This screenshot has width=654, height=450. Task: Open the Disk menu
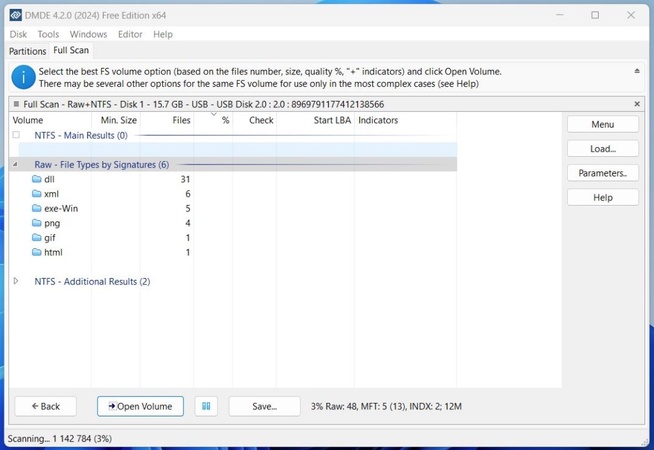[18, 34]
